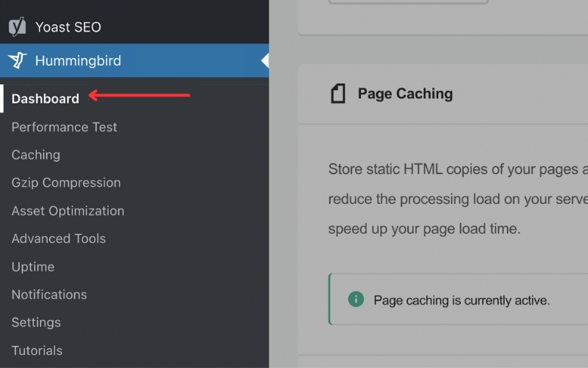Open the Advanced Tools page

tap(59, 238)
